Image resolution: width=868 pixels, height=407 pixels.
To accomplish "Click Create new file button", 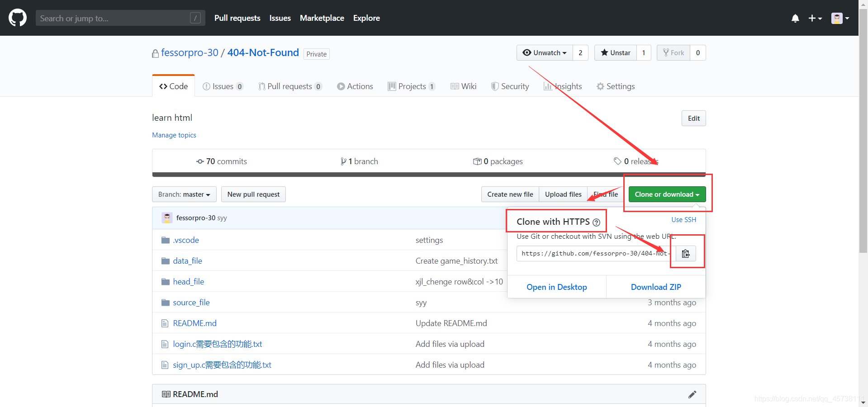I will tap(510, 194).
